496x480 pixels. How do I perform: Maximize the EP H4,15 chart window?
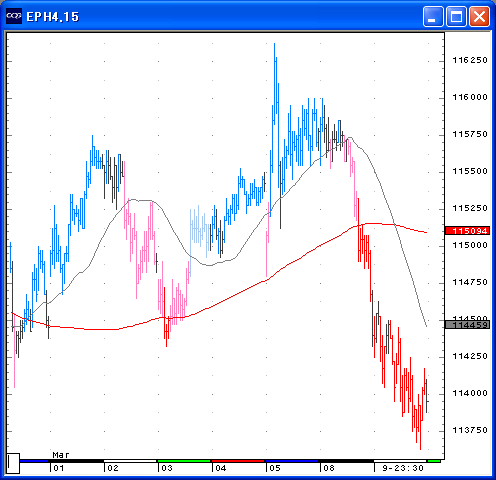click(456, 16)
